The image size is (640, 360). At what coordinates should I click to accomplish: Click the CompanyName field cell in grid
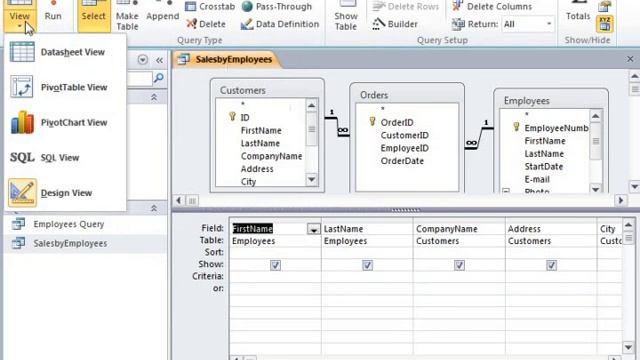tap(459, 229)
